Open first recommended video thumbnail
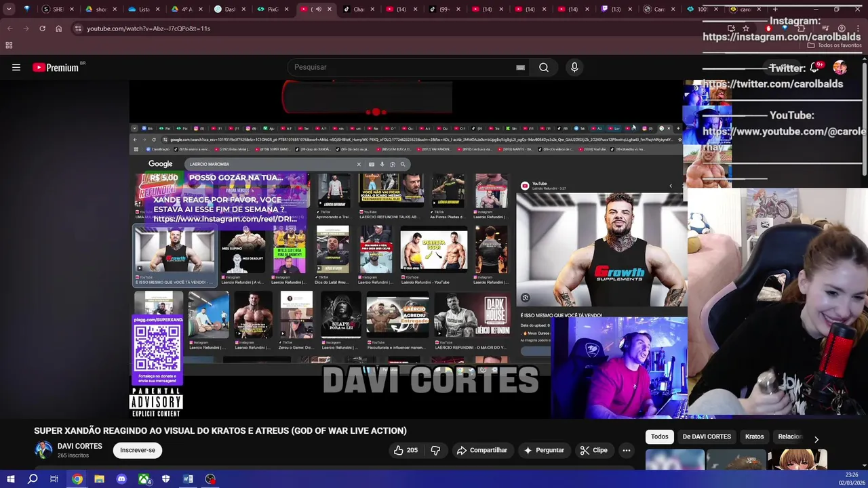Screen dimensions: 868x488 click(675, 460)
